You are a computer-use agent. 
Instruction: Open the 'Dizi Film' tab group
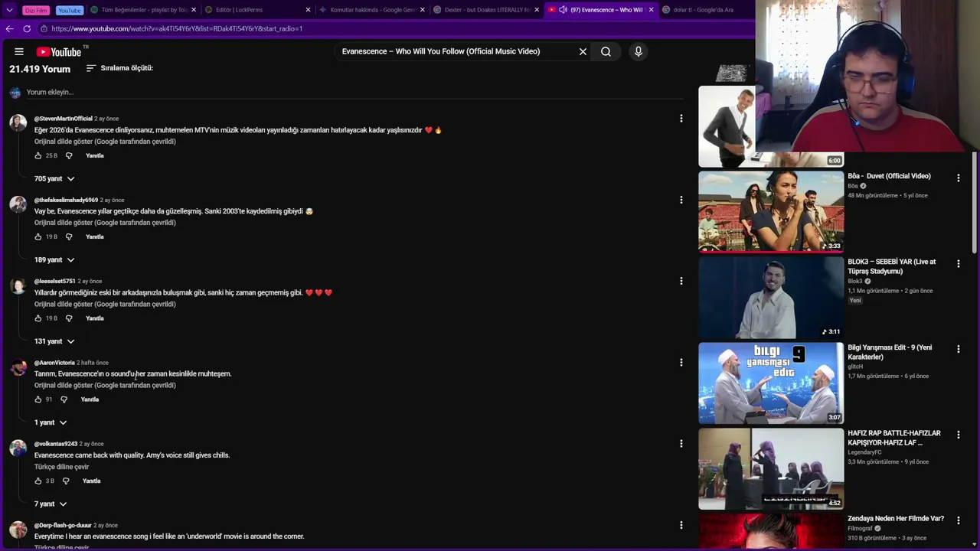pos(36,10)
